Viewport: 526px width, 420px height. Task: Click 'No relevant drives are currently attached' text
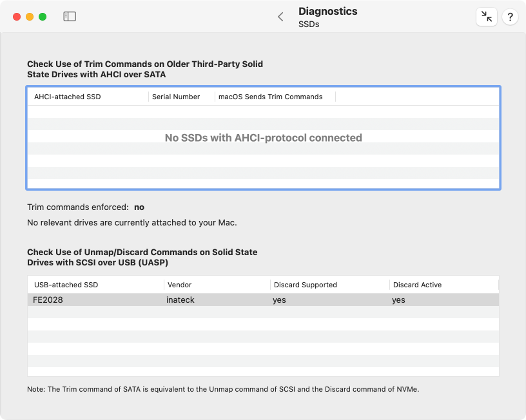[x=132, y=223]
